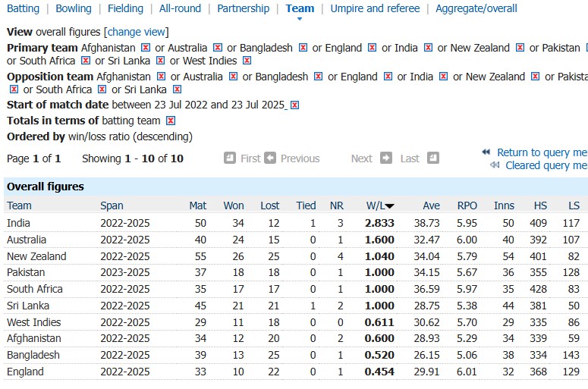Screen dimensions: 588x389
Task: Click the Last page icon
Action: pos(432,158)
